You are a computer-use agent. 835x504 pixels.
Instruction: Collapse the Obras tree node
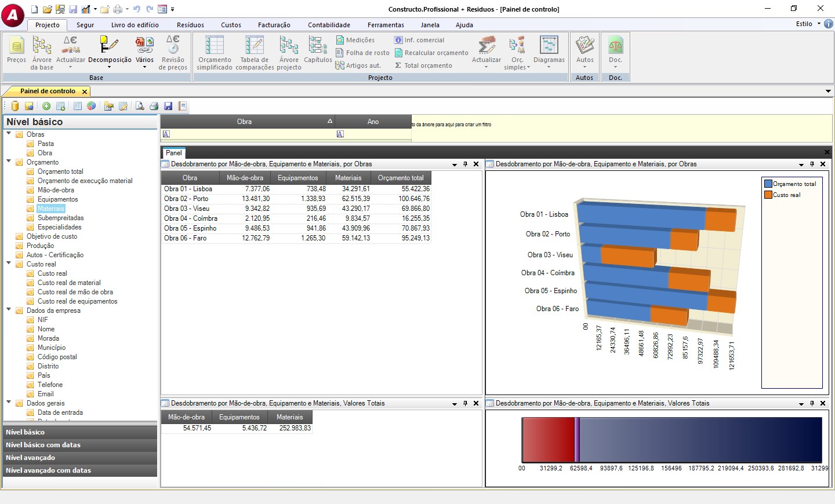coord(9,134)
